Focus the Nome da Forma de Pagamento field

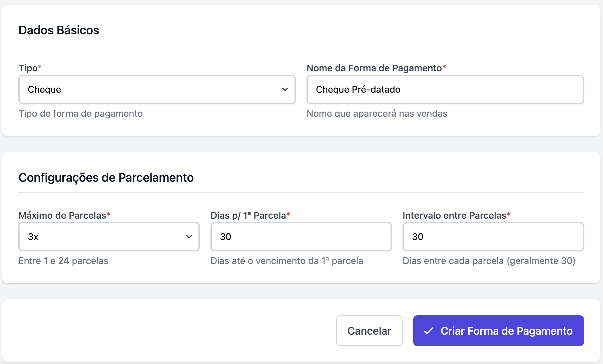[x=445, y=89]
